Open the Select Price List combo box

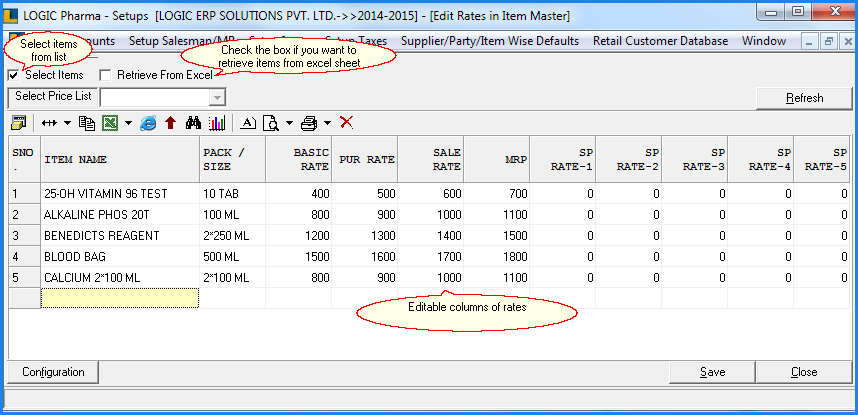(x=163, y=97)
